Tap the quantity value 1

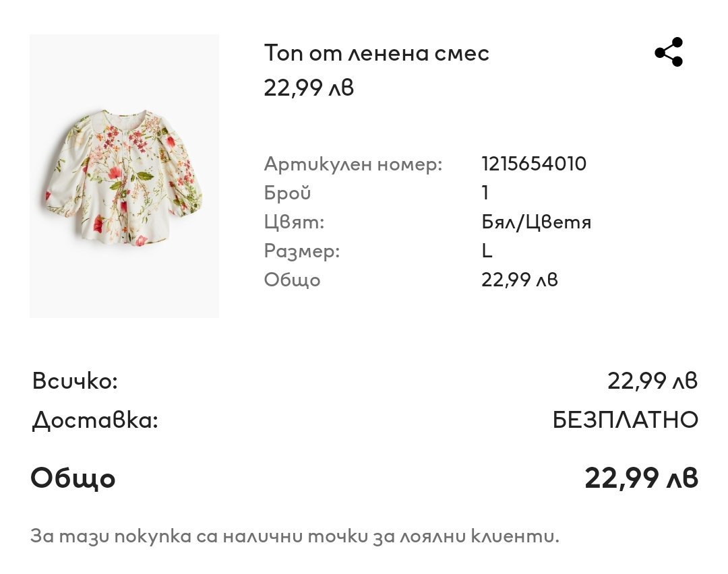click(485, 193)
